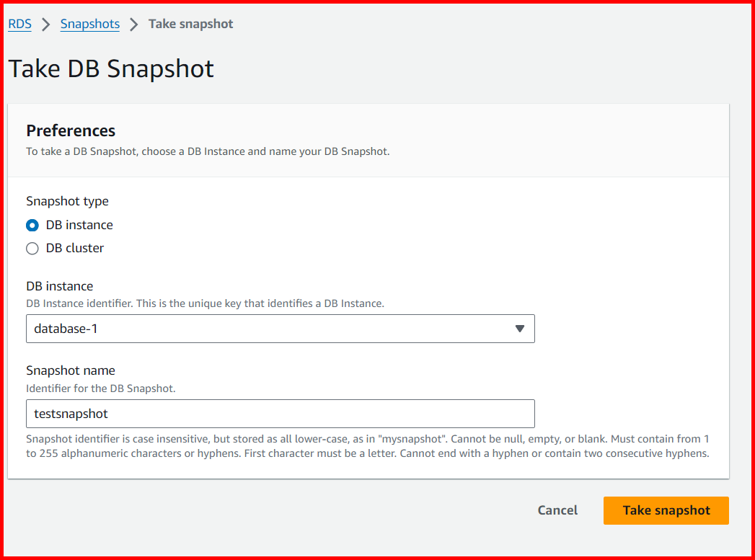Click the chevron icon after Snapshots breadcrumb

coord(133,24)
